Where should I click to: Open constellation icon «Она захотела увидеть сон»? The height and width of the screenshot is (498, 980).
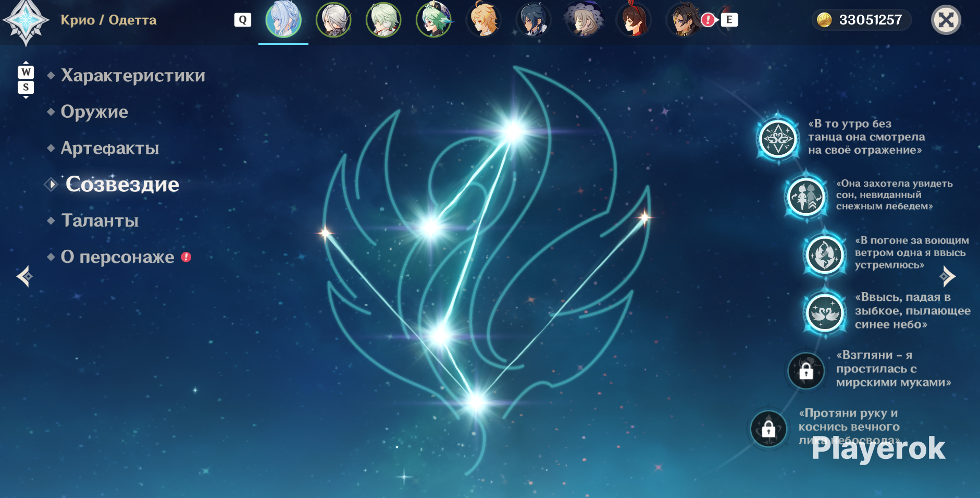pyautogui.click(x=806, y=197)
